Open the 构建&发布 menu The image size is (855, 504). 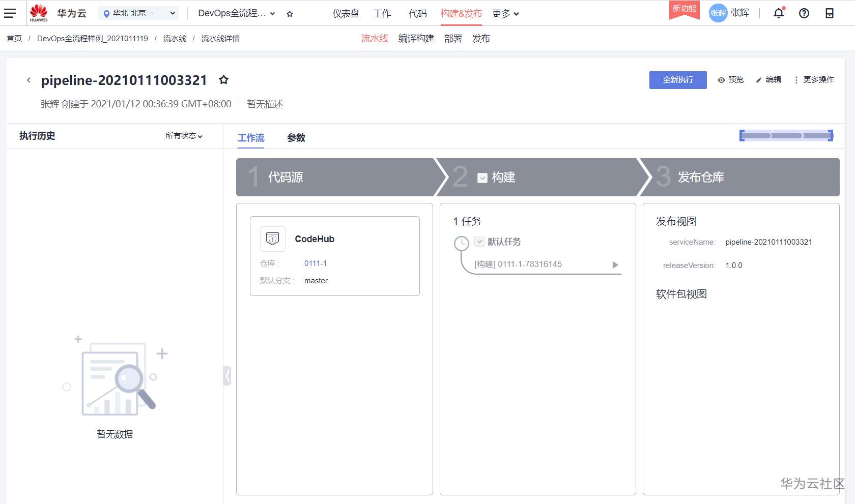(x=461, y=14)
